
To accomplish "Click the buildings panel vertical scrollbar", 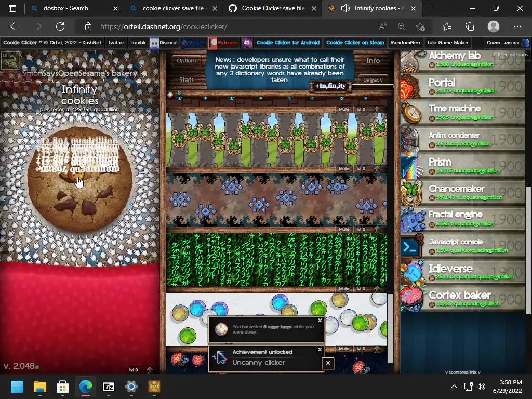I will click(390, 328).
